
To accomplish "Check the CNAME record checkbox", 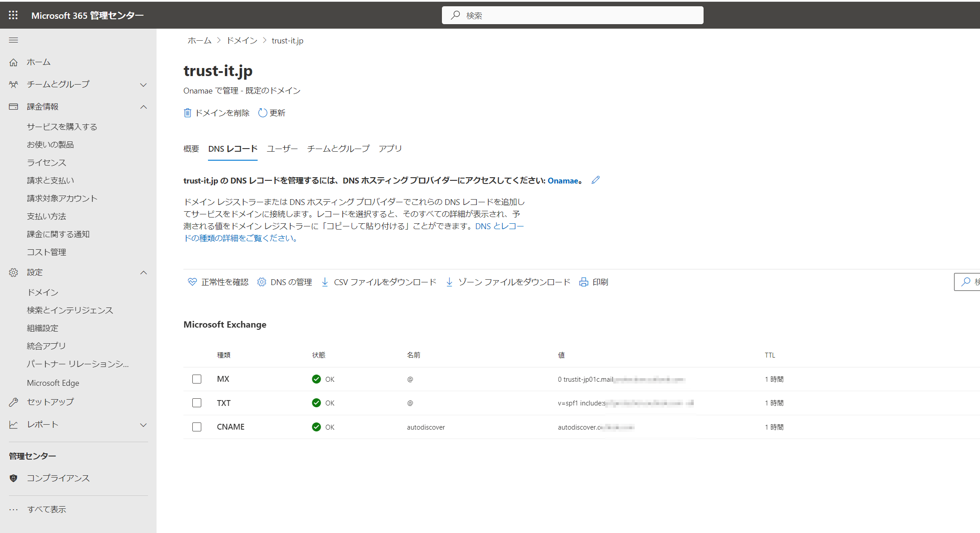I will coord(197,427).
